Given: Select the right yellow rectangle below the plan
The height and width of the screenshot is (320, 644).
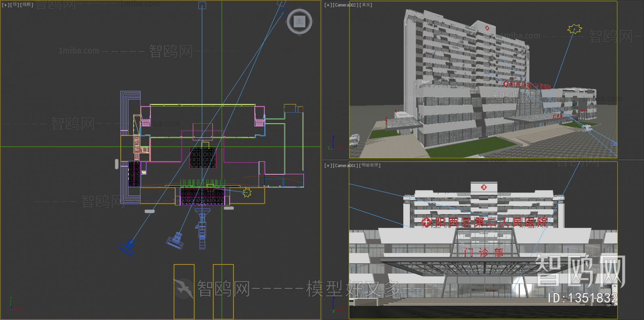Looking at the screenshot, I should pyautogui.click(x=223, y=291).
